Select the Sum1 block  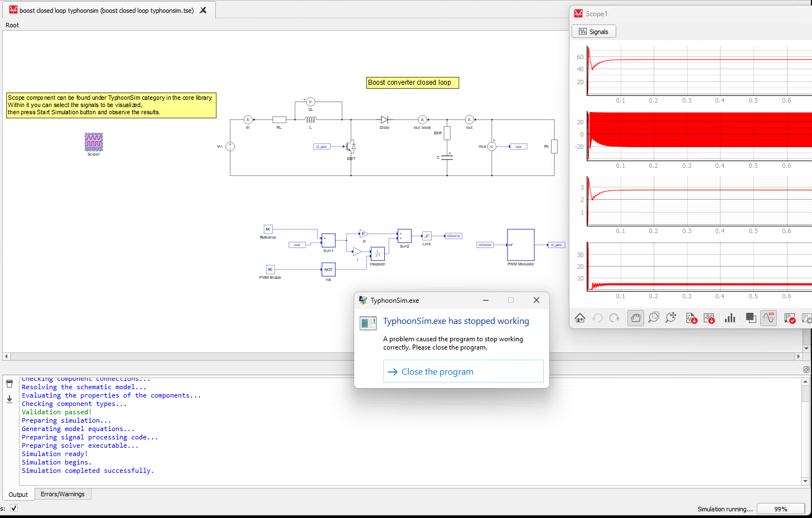[328, 240]
